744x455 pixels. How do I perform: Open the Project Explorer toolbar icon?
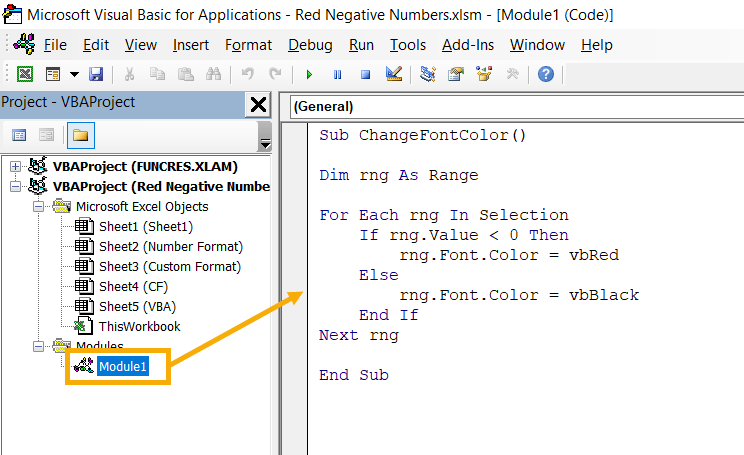point(428,74)
